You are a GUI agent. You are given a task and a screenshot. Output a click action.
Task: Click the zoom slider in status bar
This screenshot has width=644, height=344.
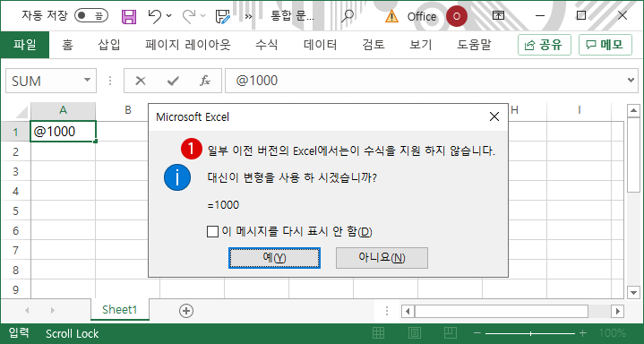pyautogui.click(x=530, y=333)
